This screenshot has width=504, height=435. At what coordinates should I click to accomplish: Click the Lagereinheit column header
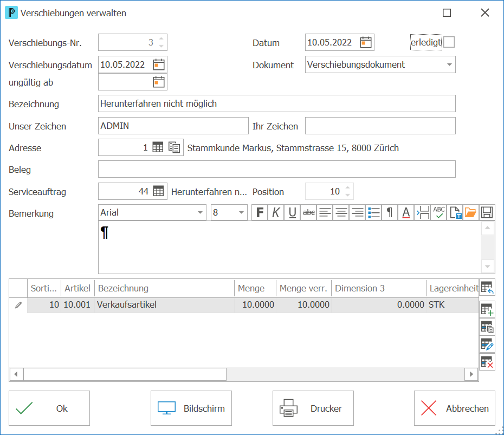(x=453, y=288)
